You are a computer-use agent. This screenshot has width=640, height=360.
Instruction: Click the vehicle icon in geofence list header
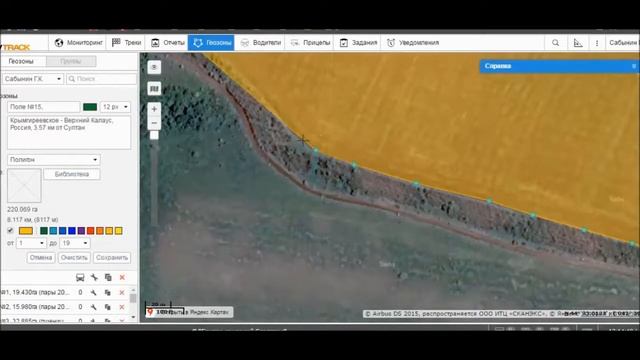80,278
